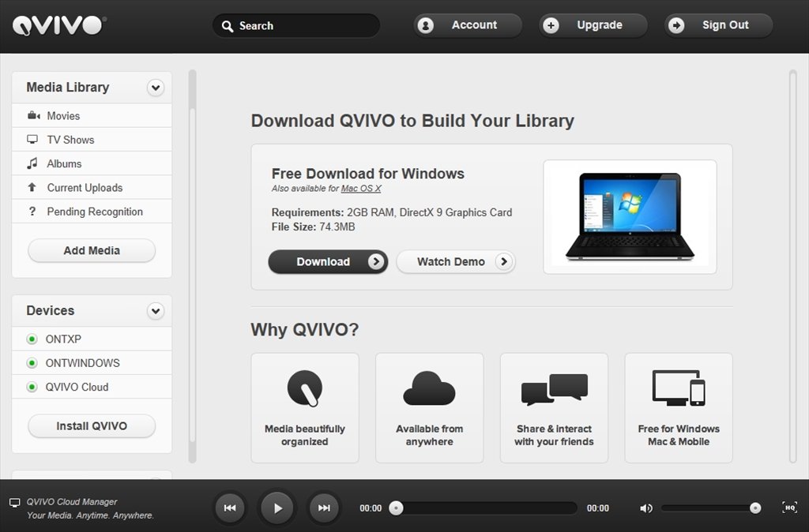The height and width of the screenshot is (532, 809).
Task: Click the Media beautifully organized icon
Action: pyautogui.click(x=305, y=388)
